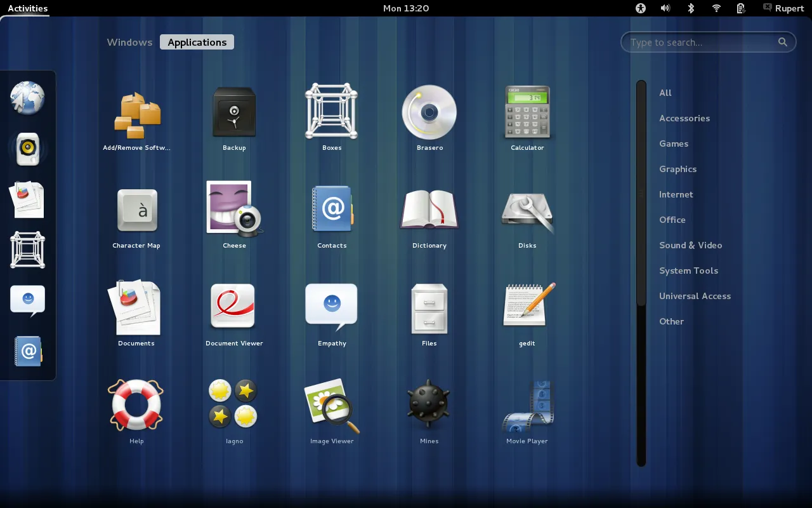812x508 pixels.
Task: Open Movie Player
Action: click(x=527, y=404)
